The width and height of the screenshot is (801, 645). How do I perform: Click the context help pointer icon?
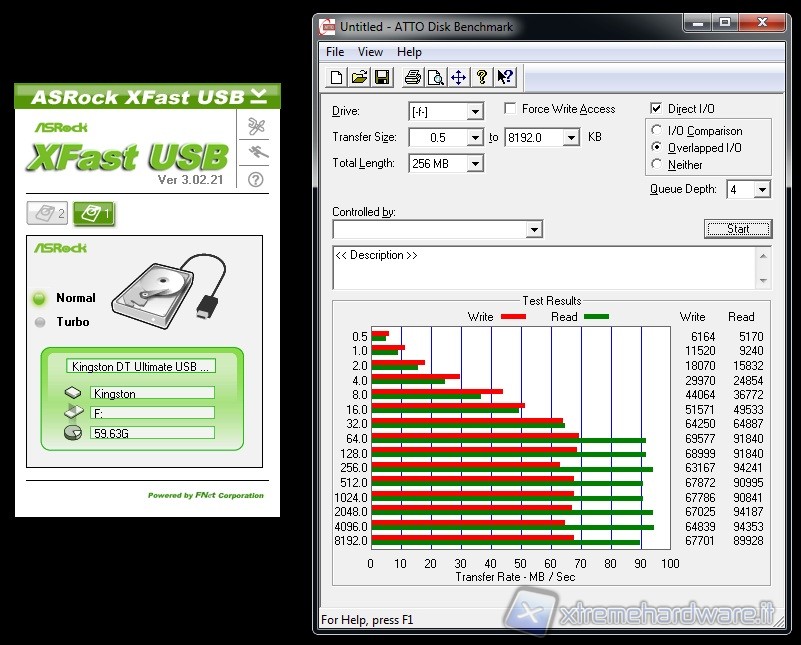tap(505, 77)
